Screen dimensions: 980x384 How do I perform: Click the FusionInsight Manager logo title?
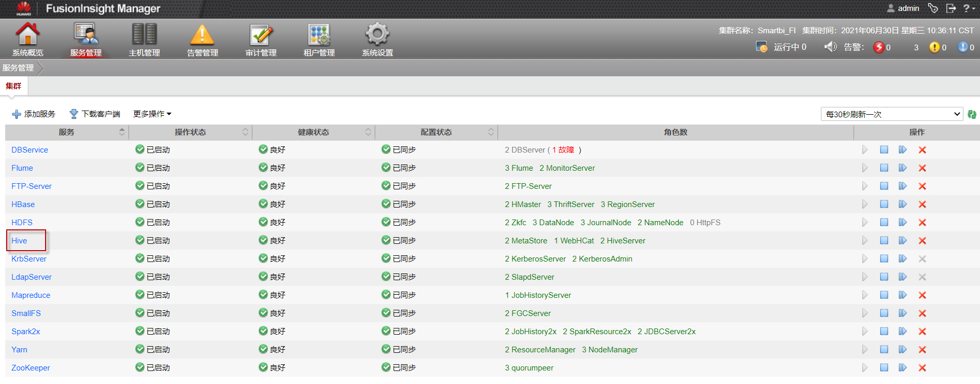click(103, 8)
